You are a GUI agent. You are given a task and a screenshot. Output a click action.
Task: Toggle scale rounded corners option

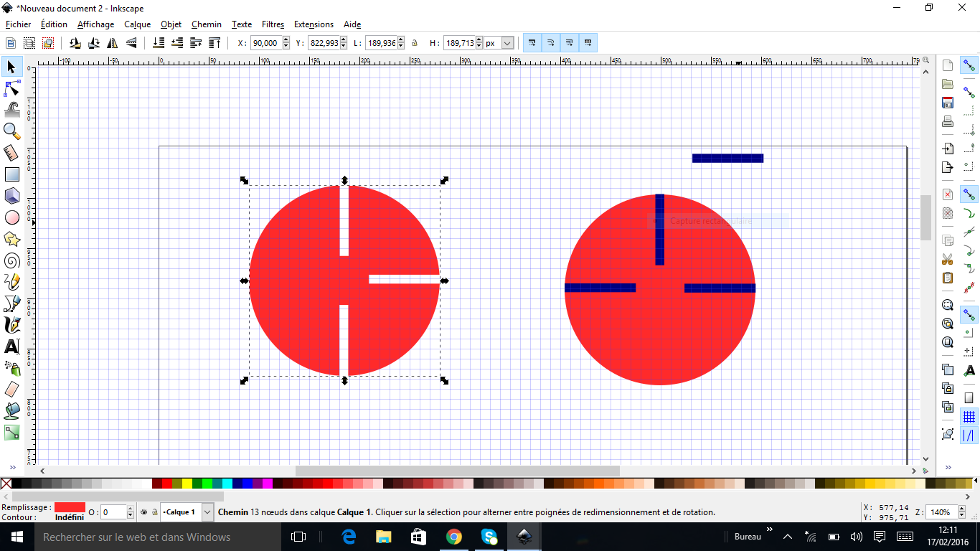click(x=550, y=43)
